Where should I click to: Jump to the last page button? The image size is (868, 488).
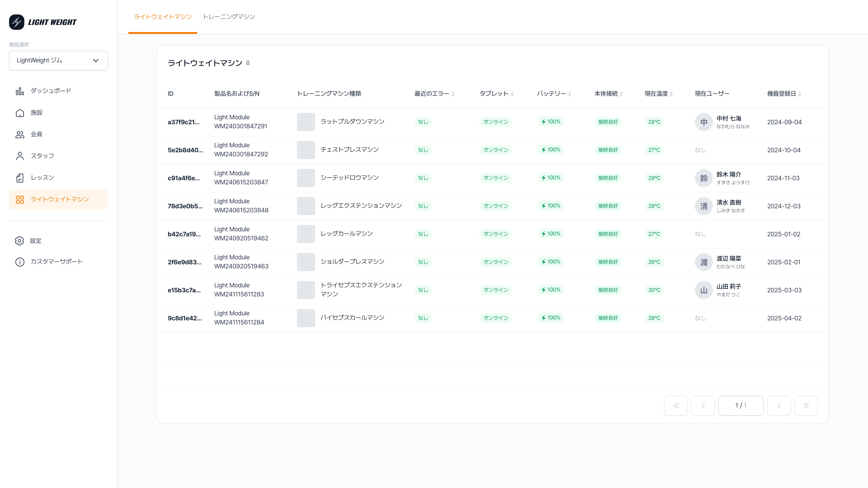pyautogui.click(x=806, y=406)
